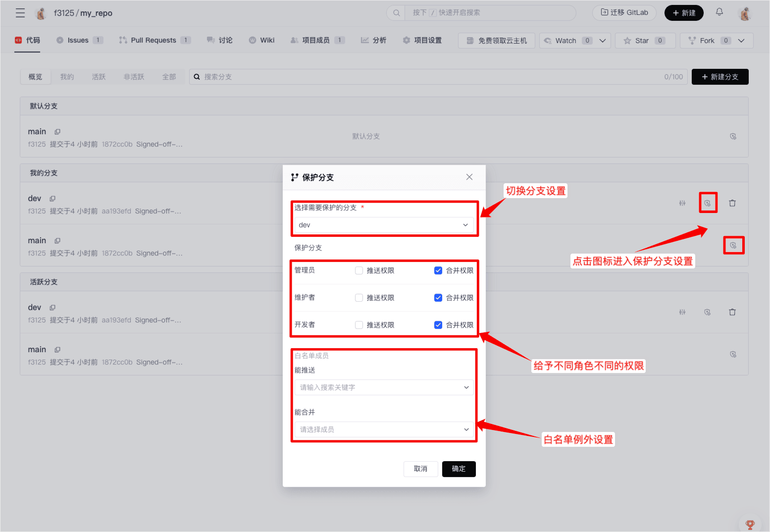
Task: Click the notification bell icon
Action: pyautogui.click(x=719, y=12)
